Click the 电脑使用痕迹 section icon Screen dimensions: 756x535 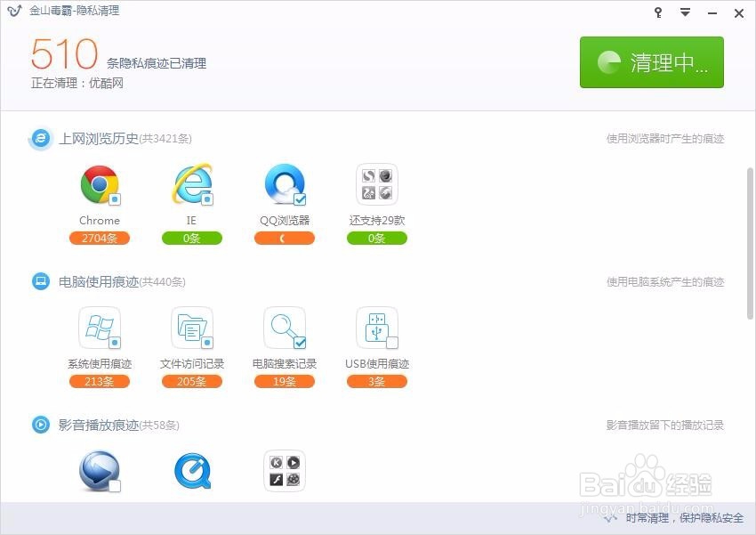pyautogui.click(x=41, y=281)
